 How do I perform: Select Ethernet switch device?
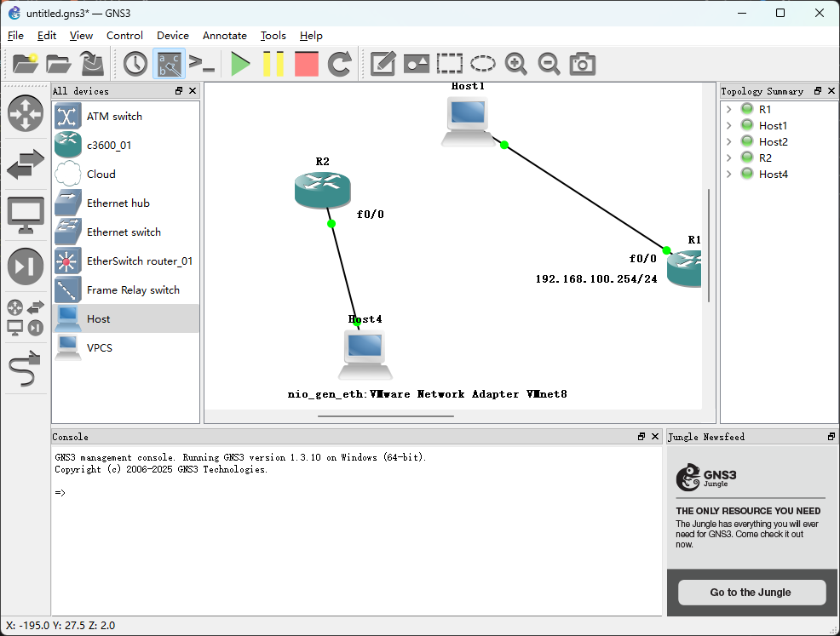click(126, 232)
